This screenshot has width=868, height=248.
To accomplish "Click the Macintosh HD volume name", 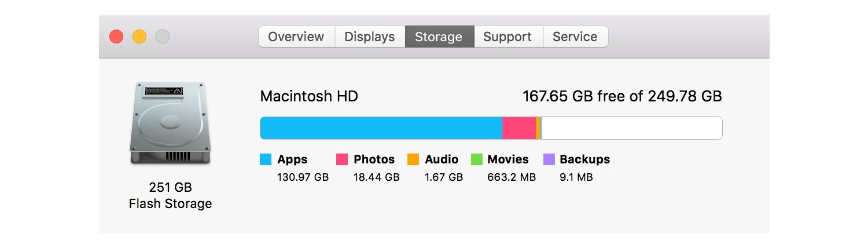I will coord(309,96).
